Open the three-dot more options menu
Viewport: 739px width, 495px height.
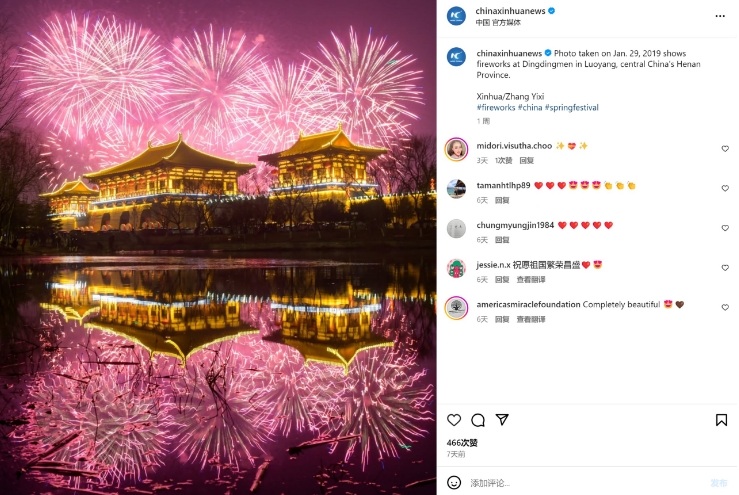tap(720, 16)
